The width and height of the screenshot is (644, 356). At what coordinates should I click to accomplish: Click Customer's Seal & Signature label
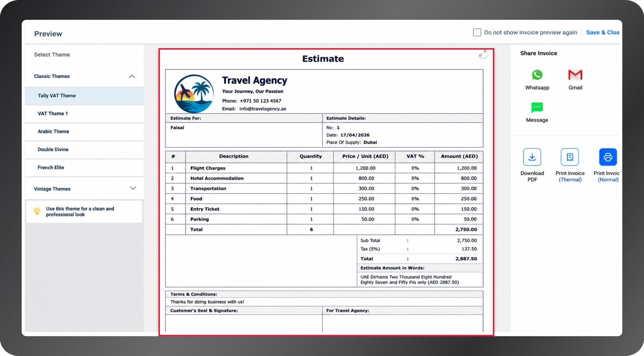(204, 310)
